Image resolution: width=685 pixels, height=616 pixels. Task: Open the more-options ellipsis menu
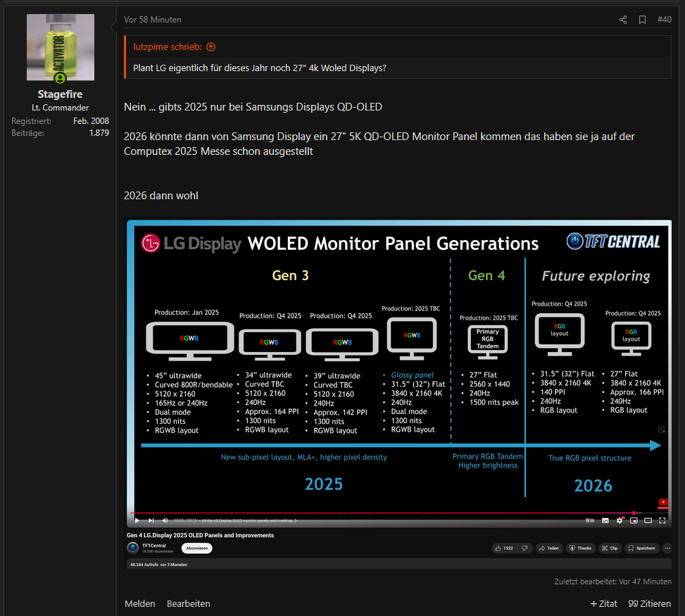click(667, 548)
